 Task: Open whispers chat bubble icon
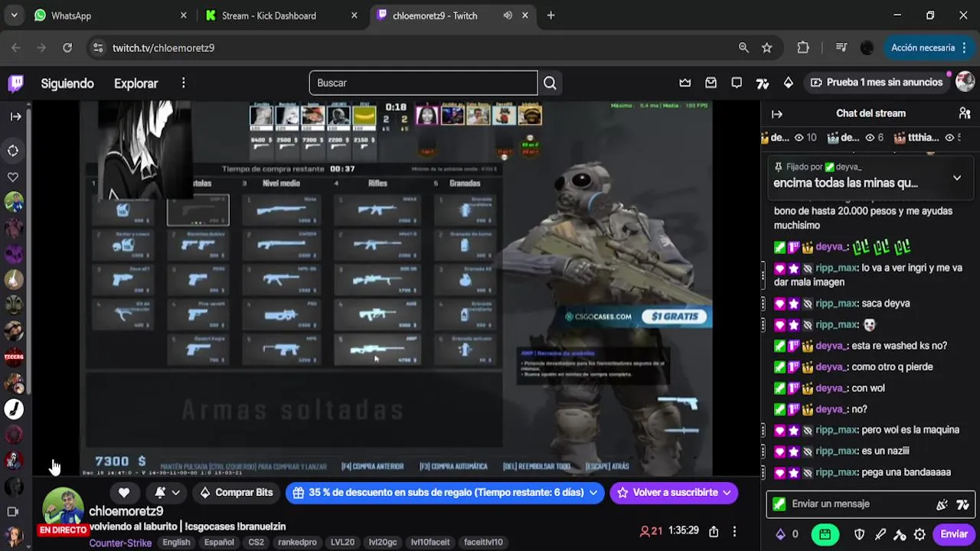tap(737, 83)
